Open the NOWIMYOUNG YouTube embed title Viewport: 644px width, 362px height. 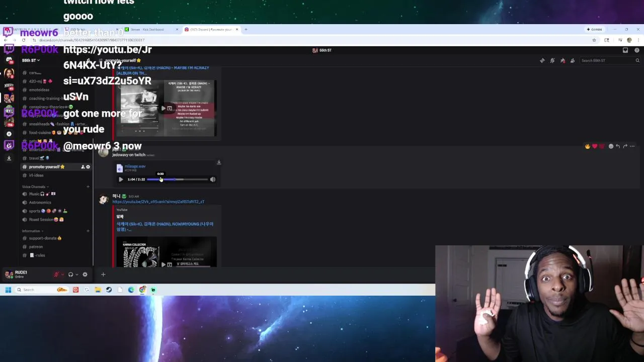tap(165, 227)
